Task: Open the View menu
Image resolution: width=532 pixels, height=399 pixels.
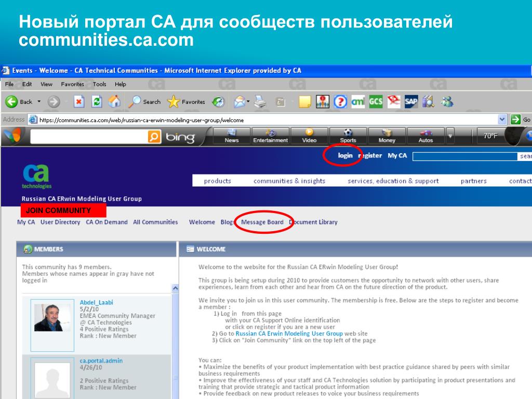Action: tap(46, 84)
